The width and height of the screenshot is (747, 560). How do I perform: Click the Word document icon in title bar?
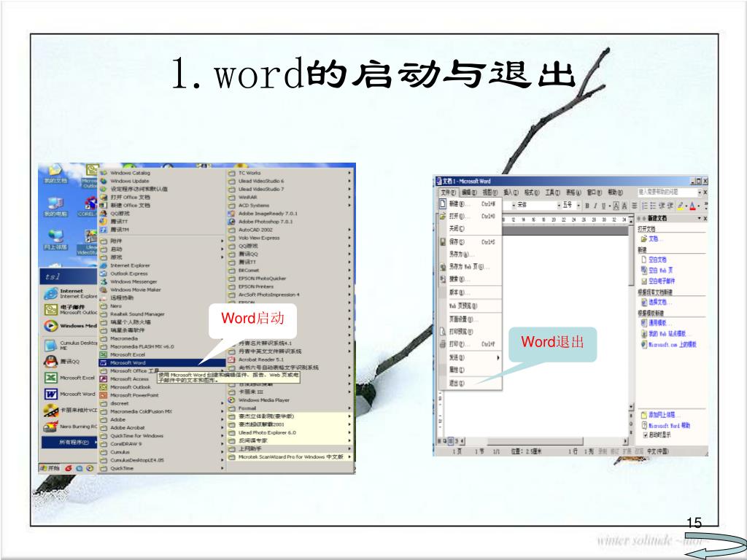[438, 181]
